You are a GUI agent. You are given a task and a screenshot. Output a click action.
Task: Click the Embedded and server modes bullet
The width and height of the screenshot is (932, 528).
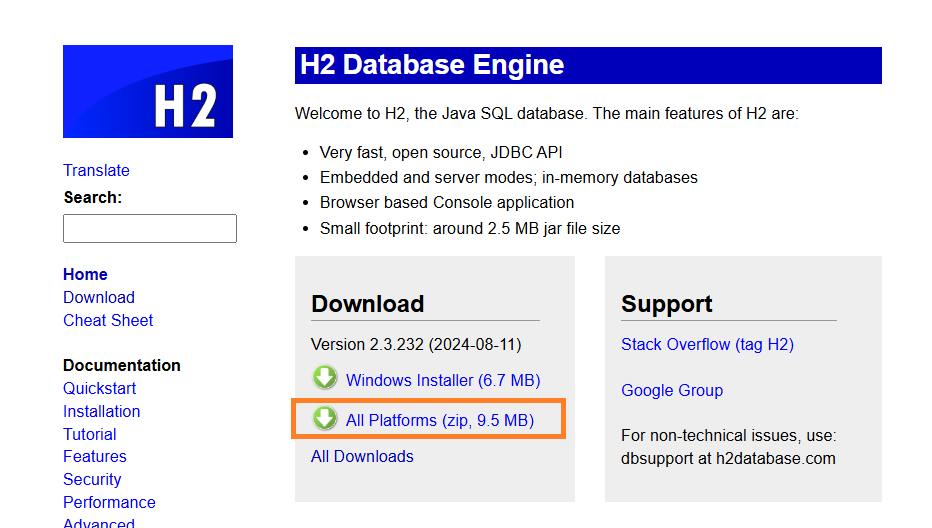[x=509, y=177]
